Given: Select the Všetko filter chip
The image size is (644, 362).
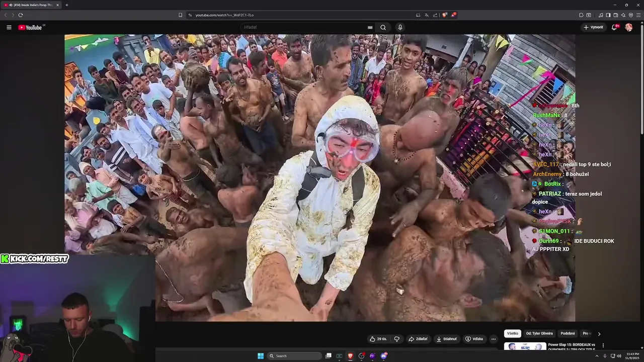Looking at the screenshot, I should coord(512,333).
